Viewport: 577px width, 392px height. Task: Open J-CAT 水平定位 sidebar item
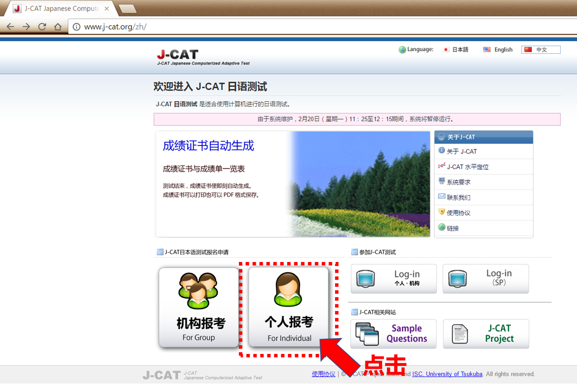(484, 167)
